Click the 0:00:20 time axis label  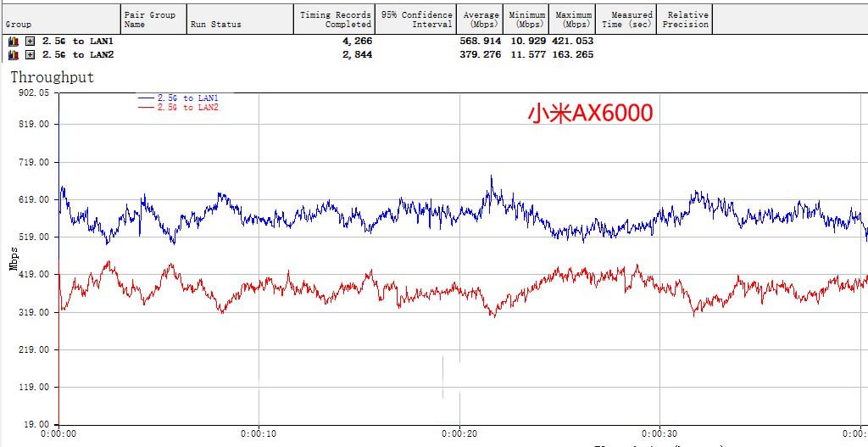[459, 434]
